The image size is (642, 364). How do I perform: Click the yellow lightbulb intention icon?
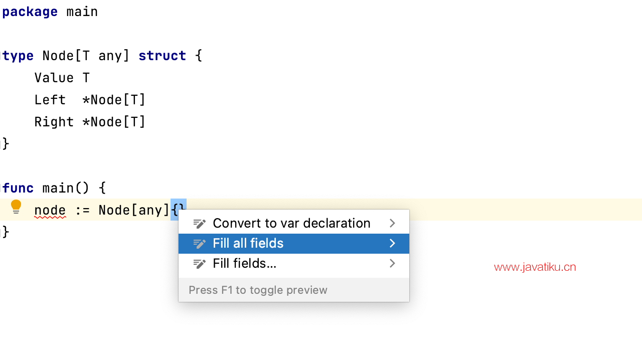pos(16,207)
